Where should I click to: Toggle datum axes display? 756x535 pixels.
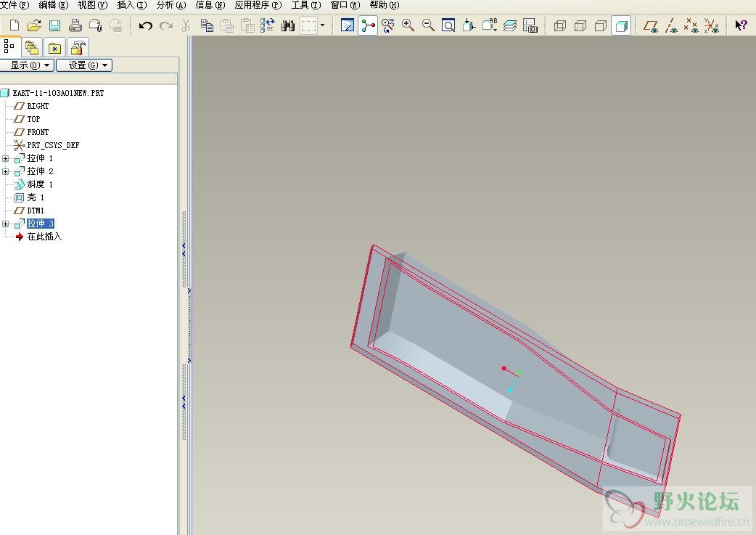[671, 25]
